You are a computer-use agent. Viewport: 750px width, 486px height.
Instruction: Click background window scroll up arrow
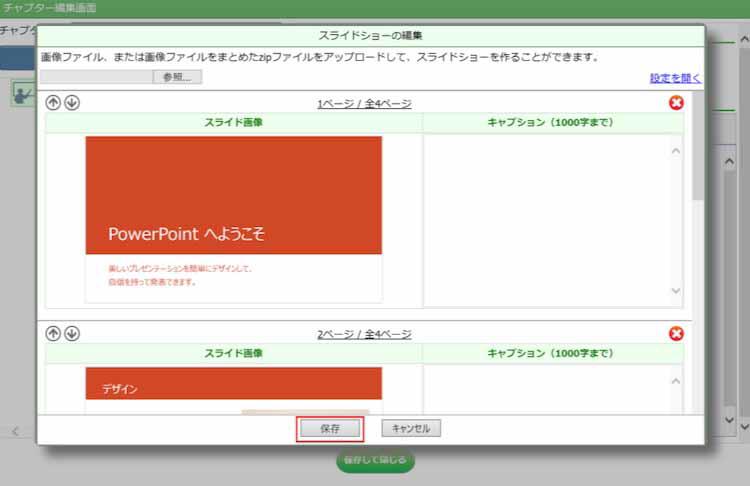point(744,39)
